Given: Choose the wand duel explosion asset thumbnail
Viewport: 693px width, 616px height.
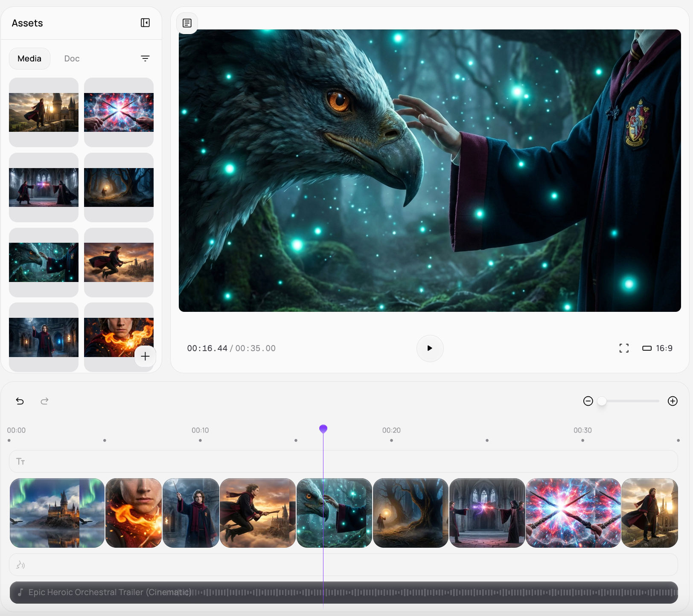Looking at the screenshot, I should 119,112.
